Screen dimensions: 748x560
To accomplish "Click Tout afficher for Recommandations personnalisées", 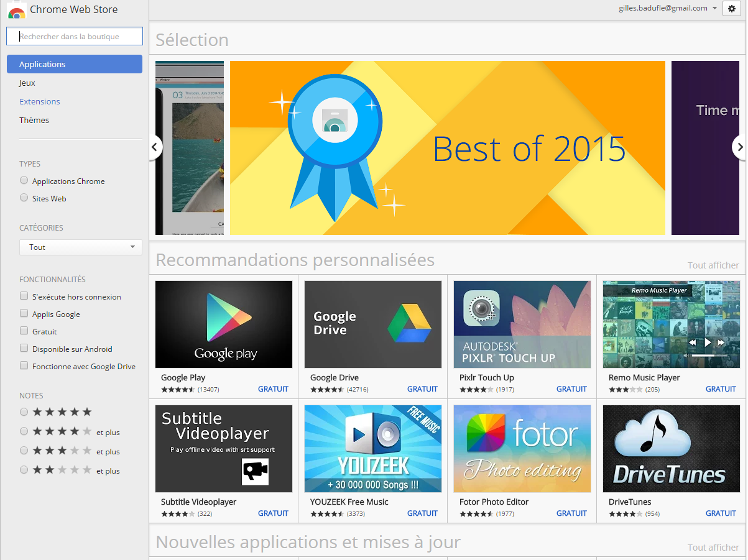I will tap(713, 265).
